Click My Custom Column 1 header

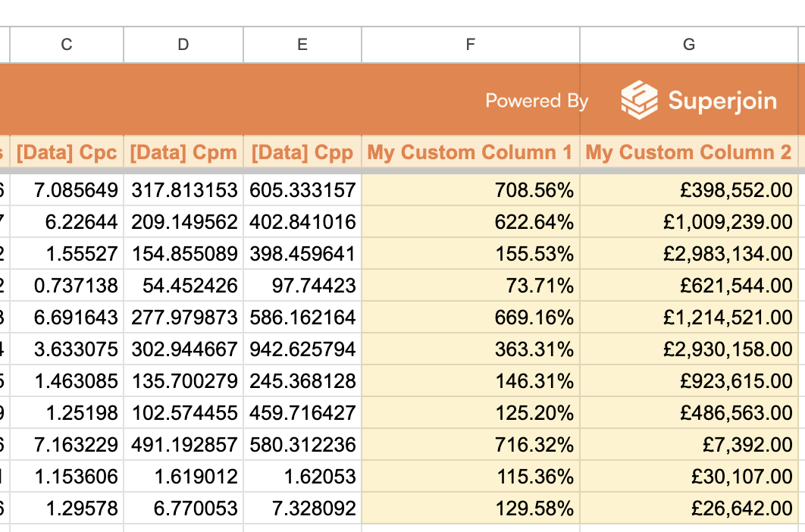click(471, 152)
